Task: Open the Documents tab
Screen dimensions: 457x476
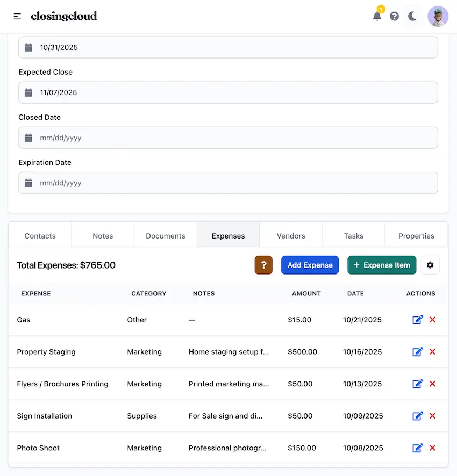Action: (165, 235)
